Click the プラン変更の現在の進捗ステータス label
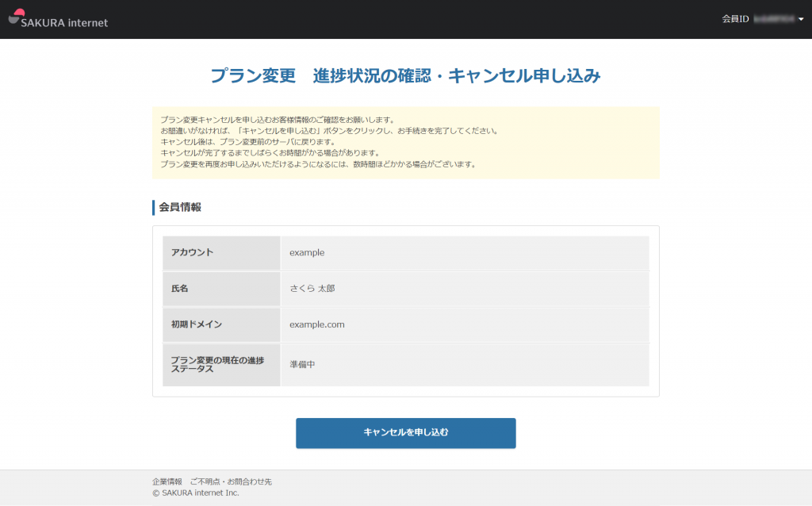This screenshot has height=506, width=812. pyautogui.click(x=216, y=364)
